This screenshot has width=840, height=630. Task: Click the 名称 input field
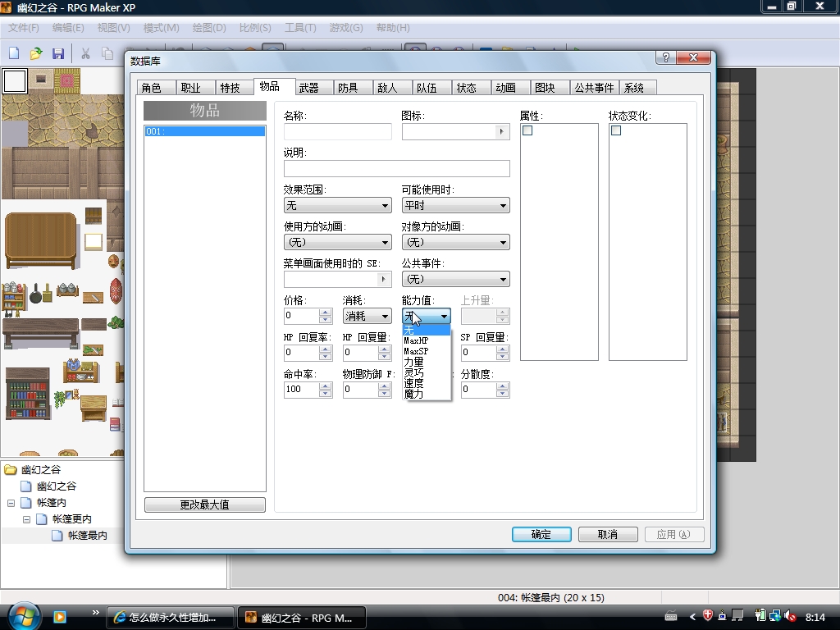coord(337,132)
